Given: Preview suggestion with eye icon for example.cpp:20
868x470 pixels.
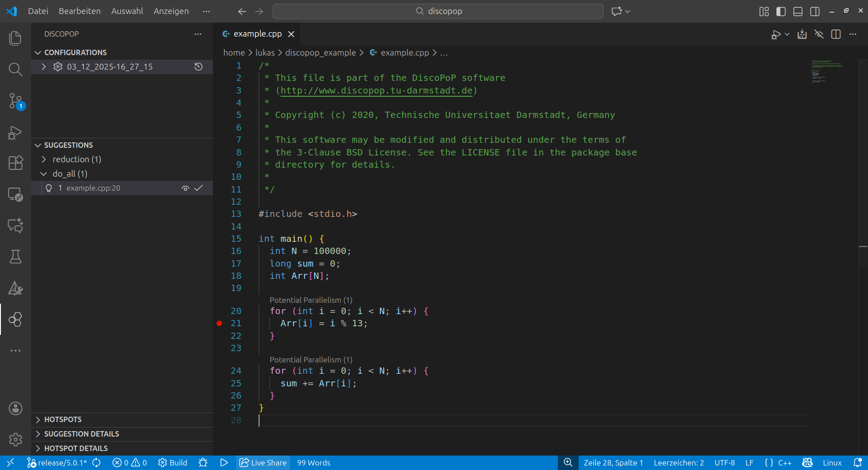Looking at the screenshot, I should (185, 188).
